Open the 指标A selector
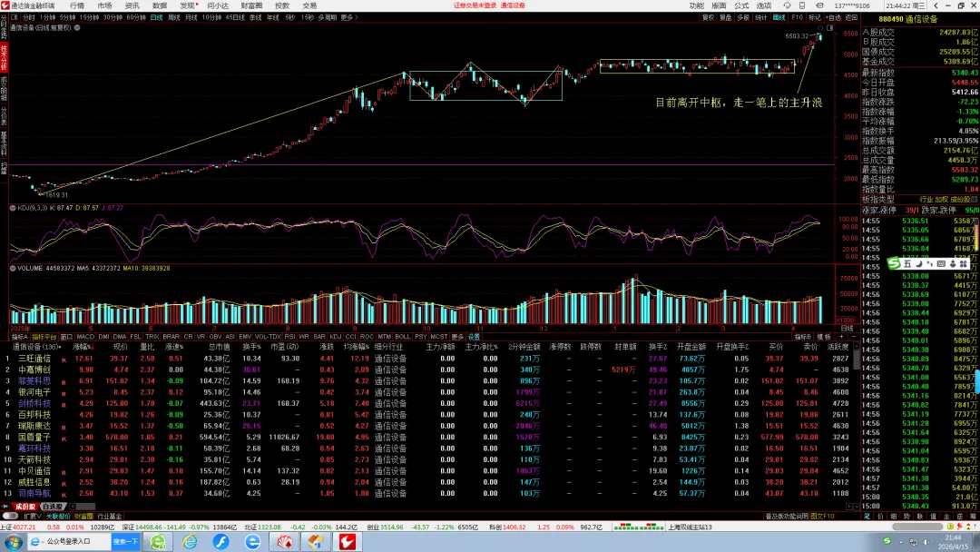 (x=19, y=337)
